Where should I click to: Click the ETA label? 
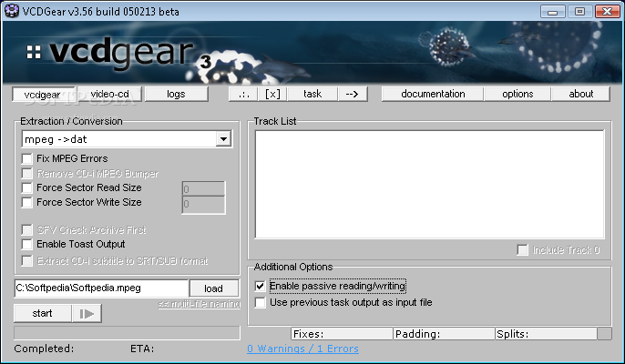click(x=142, y=349)
